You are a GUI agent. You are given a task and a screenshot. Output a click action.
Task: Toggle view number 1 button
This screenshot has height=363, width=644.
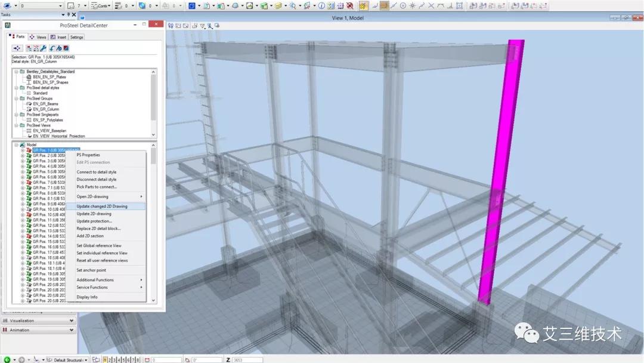pyautogui.click(x=105, y=359)
